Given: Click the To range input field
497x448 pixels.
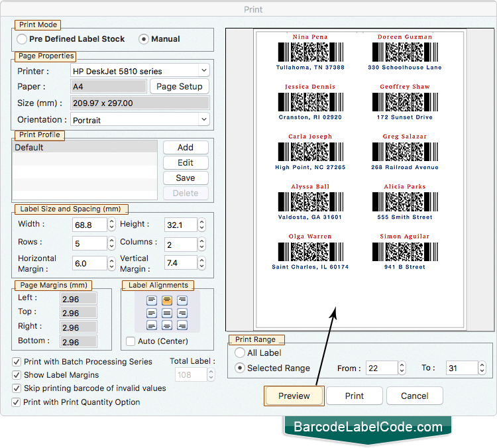Looking at the screenshot, I should (x=462, y=368).
